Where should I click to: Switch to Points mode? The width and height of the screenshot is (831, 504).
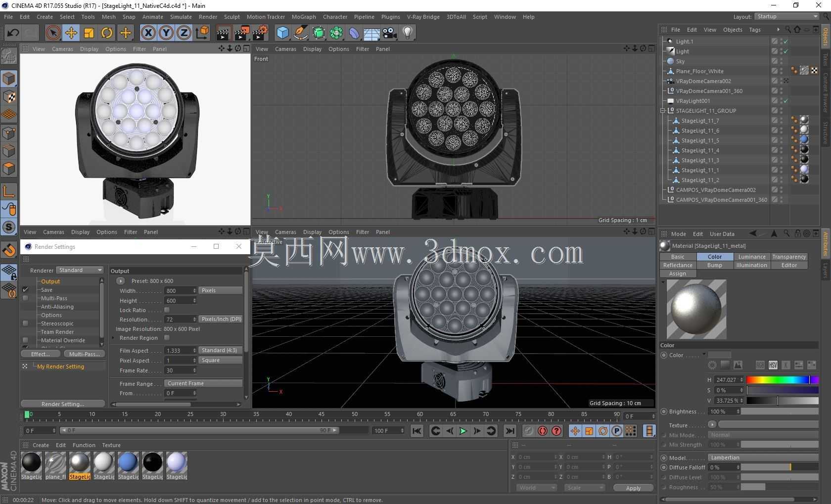(9, 133)
